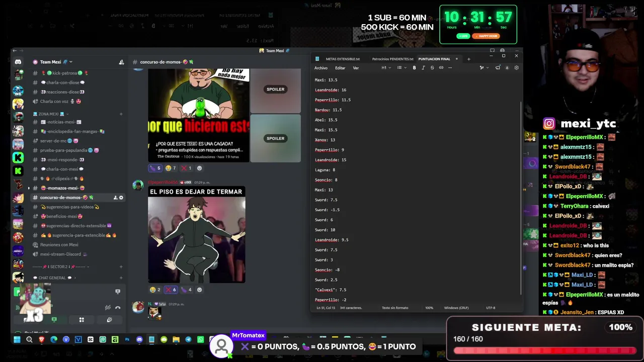Open Editar menu in Notepad
The width and height of the screenshot is (644, 362).
click(340, 68)
